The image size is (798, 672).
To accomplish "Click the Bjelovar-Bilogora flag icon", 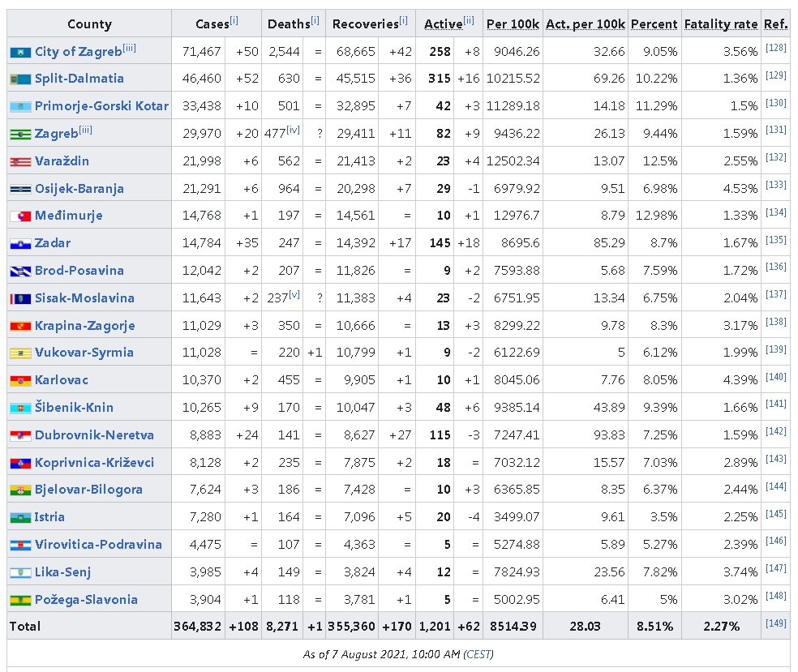I will tap(20, 490).
